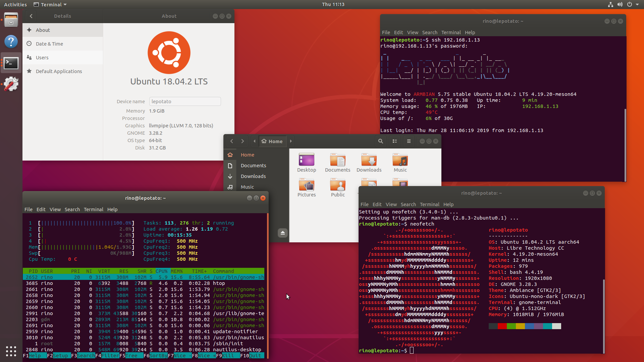Click F2 Setup in htop footer
Viewport: 644px width, 362px height.
[x=59, y=356]
